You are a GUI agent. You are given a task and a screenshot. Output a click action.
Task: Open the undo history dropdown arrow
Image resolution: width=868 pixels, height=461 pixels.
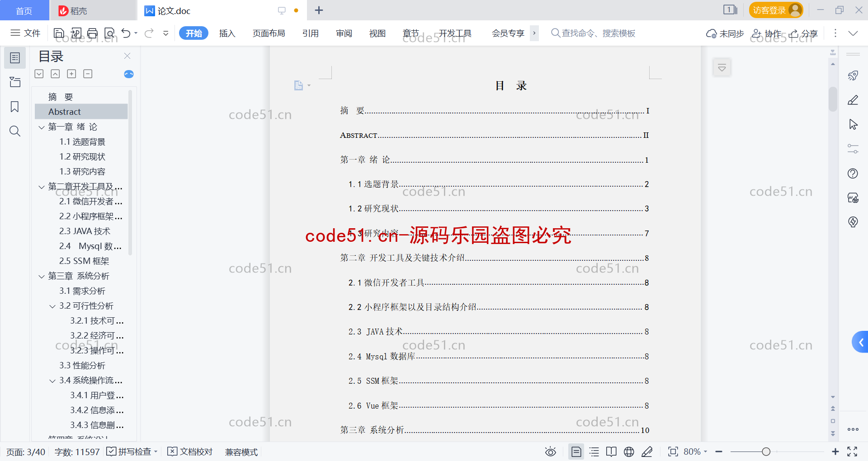click(136, 33)
